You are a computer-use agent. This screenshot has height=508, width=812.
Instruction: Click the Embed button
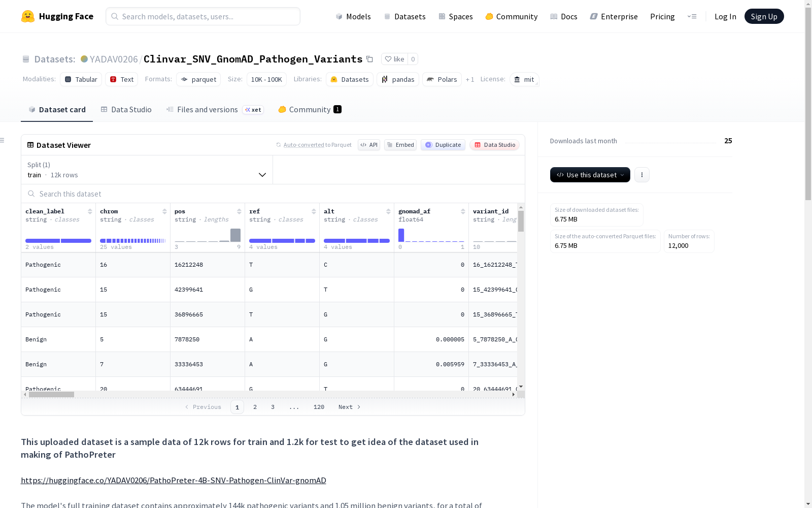pos(400,145)
